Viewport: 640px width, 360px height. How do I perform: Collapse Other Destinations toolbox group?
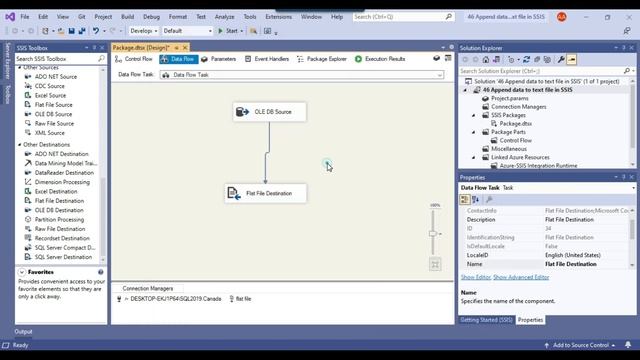point(20,144)
